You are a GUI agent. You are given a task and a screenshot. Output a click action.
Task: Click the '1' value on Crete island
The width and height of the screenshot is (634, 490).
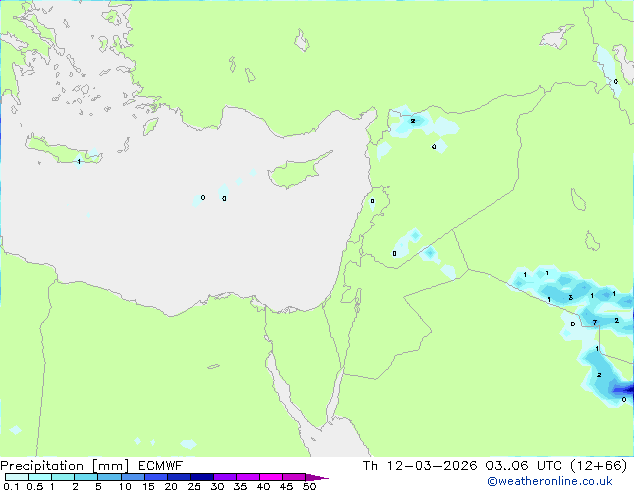[79, 161]
